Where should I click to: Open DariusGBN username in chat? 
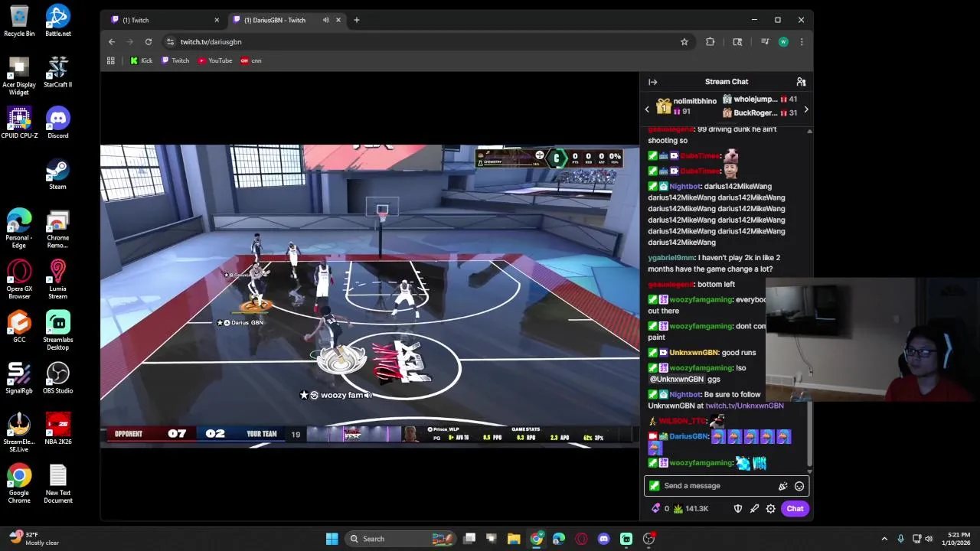pyautogui.click(x=688, y=436)
